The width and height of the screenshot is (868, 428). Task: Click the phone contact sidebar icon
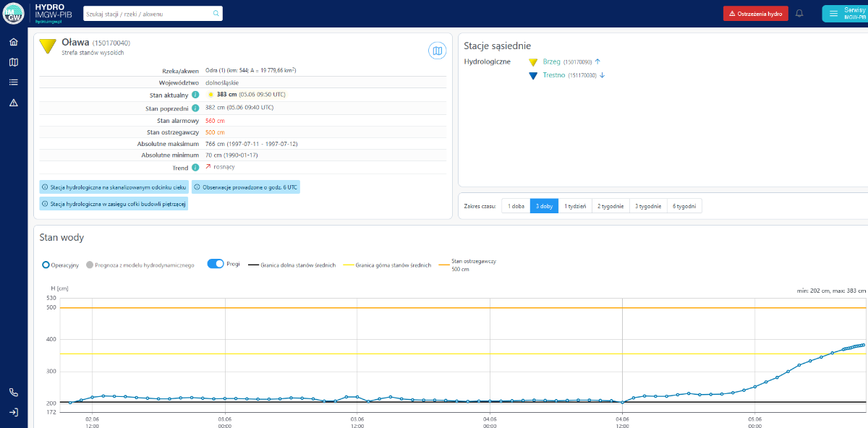coord(13,393)
